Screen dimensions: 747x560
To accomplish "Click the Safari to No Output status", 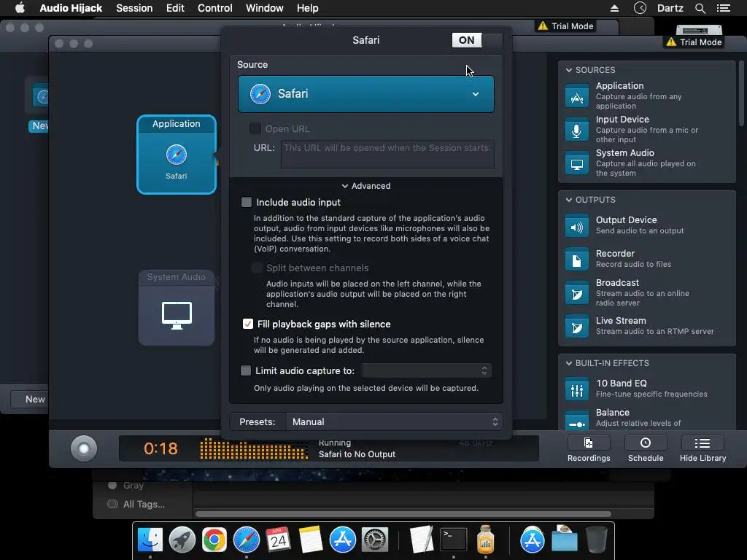I will 357,454.
